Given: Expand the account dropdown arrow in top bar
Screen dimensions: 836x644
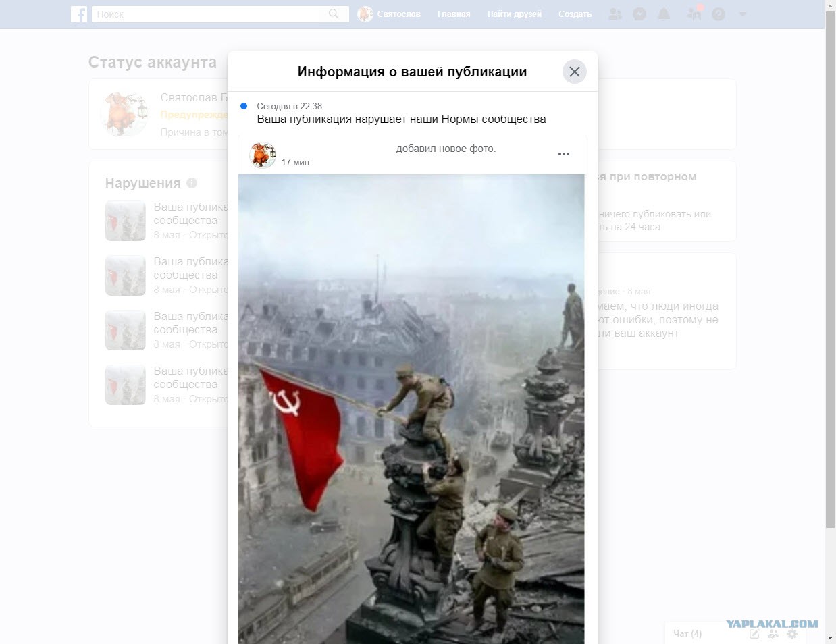Looking at the screenshot, I should coord(743,14).
